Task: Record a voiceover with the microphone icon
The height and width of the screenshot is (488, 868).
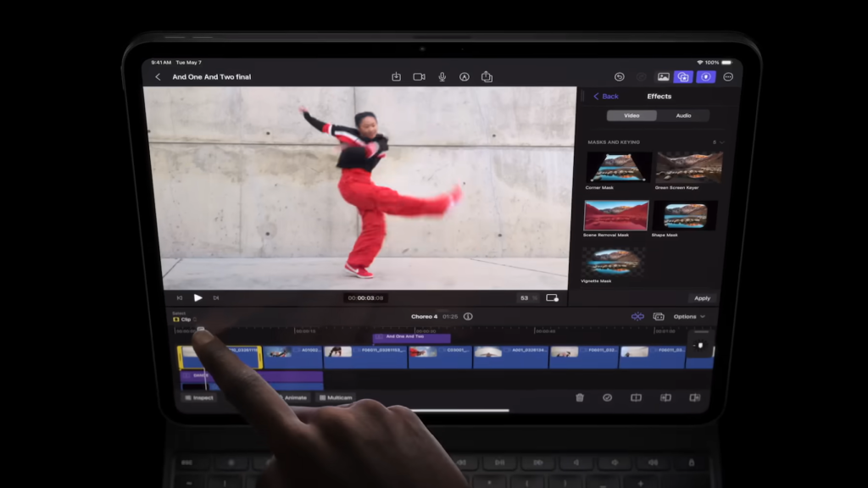Action: point(442,76)
